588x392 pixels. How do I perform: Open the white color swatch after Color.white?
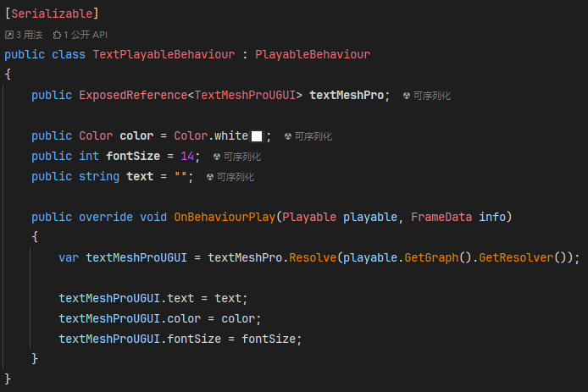point(256,136)
